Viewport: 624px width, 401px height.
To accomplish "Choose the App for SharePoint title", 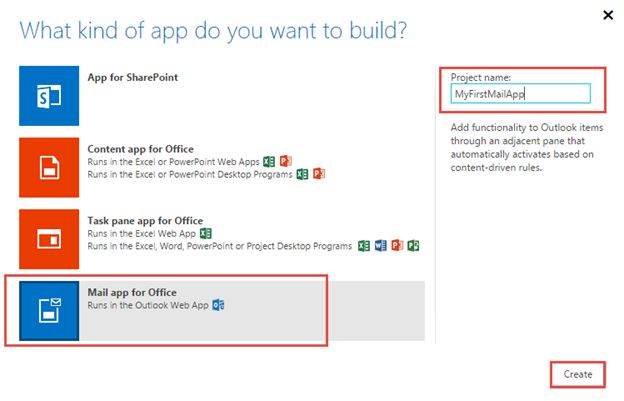I will pyautogui.click(x=133, y=77).
